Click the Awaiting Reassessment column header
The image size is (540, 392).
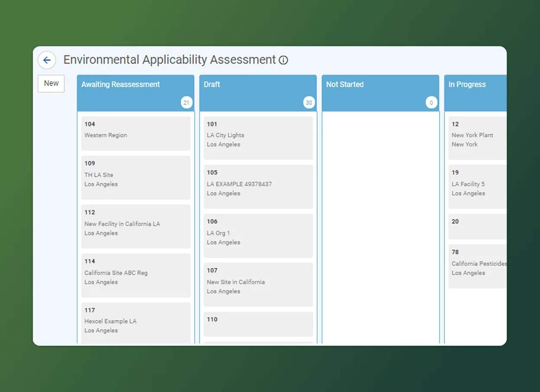click(120, 84)
